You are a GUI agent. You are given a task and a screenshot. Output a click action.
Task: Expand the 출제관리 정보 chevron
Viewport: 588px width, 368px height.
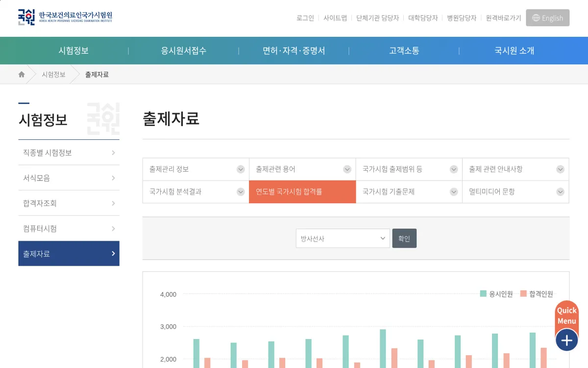pos(241,169)
